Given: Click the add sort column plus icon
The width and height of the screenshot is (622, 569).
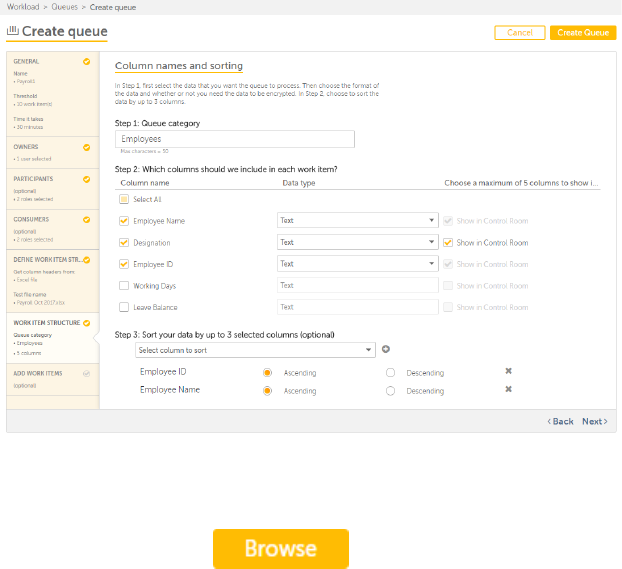Looking at the screenshot, I should [x=386, y=350].
